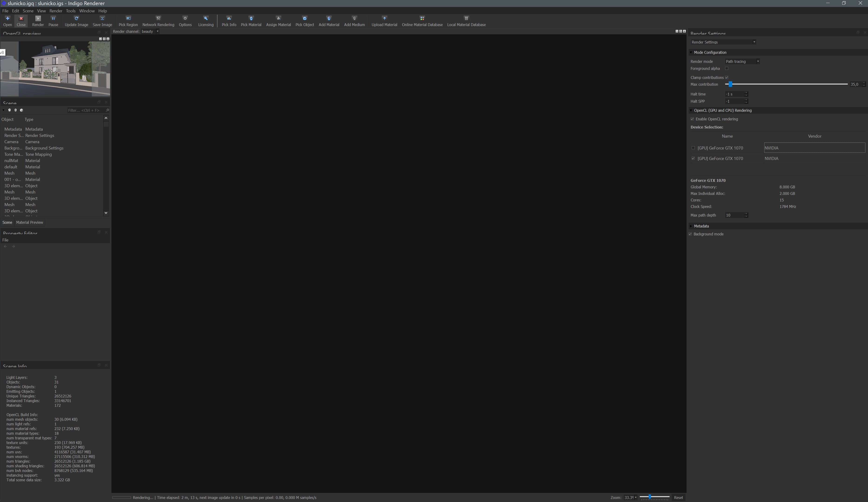Float the Scene panel with its undock icon
The height and width of the screenshot is (502, 868).
[99, 102]
